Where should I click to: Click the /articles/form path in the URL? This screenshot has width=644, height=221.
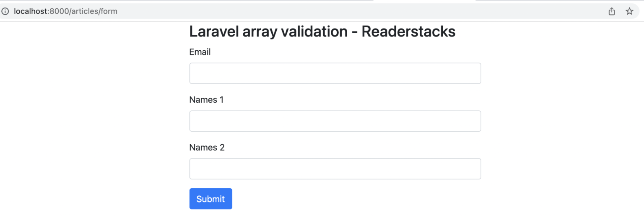(93, 11)
